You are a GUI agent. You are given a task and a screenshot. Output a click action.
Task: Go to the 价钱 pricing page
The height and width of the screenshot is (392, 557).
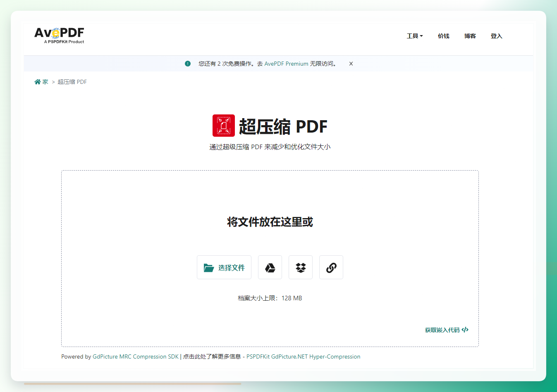443,36
